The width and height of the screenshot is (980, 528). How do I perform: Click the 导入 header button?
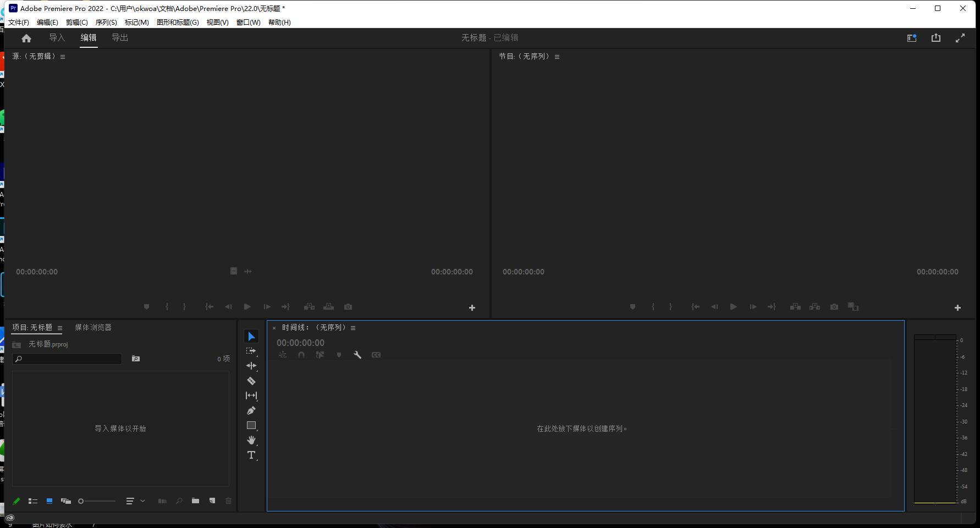[57, 37]
